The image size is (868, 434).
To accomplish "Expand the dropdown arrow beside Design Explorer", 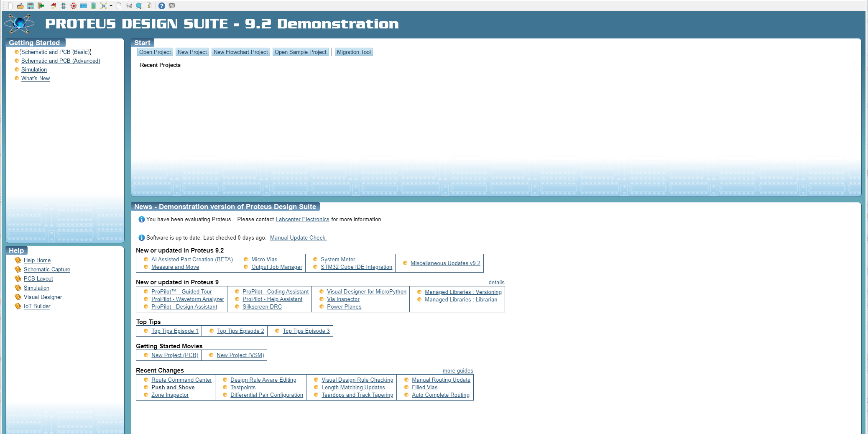I will [x=111, y=6].
